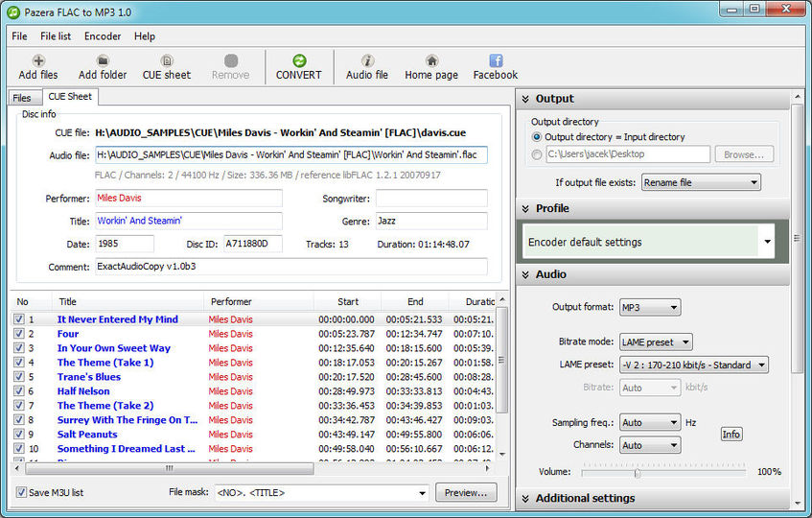
Task: Click the empty Songwriter field
Action: pos(431,198)
